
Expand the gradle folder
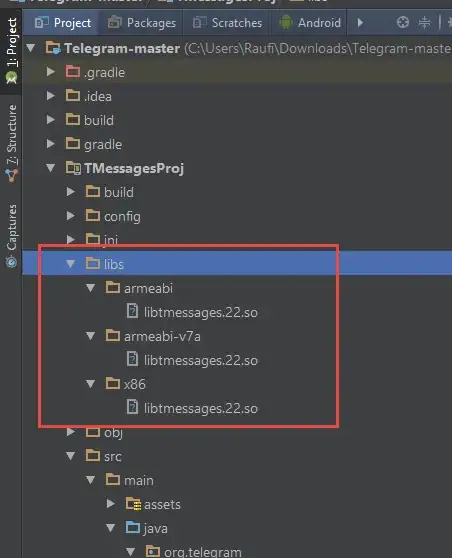pos(51,144)
